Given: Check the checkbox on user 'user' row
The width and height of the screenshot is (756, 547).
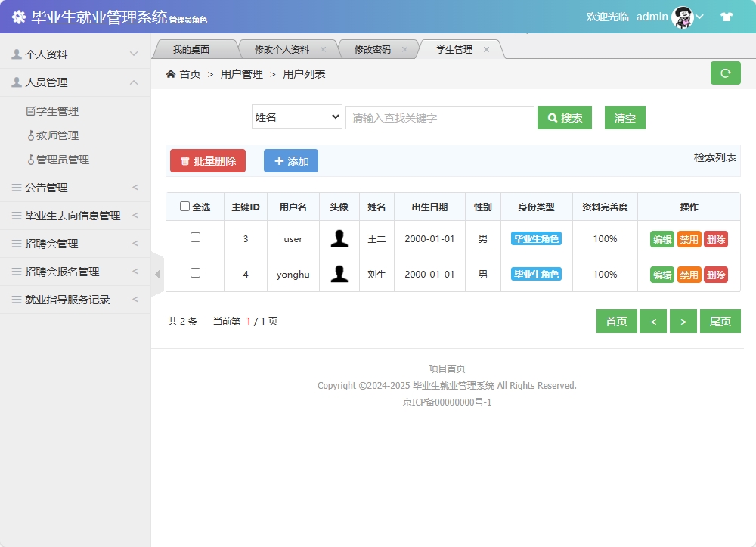Looking at the screenshot, I should coord(194,238).
